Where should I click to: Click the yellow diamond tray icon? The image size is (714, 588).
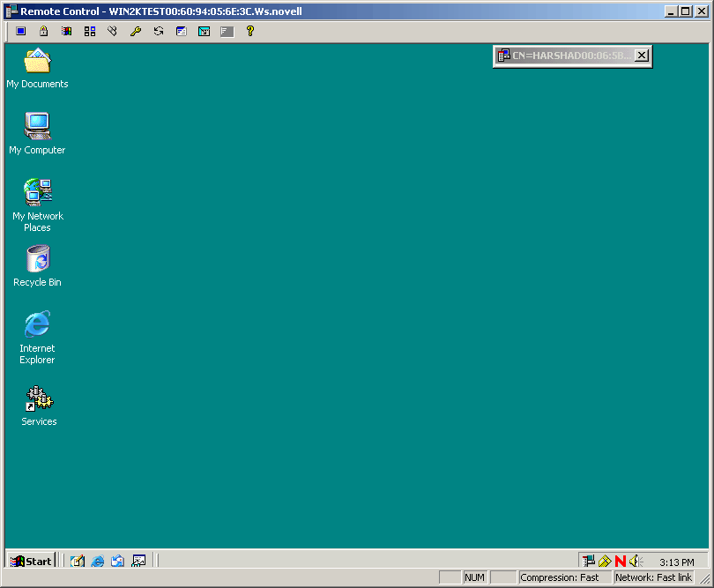(605, 562)
